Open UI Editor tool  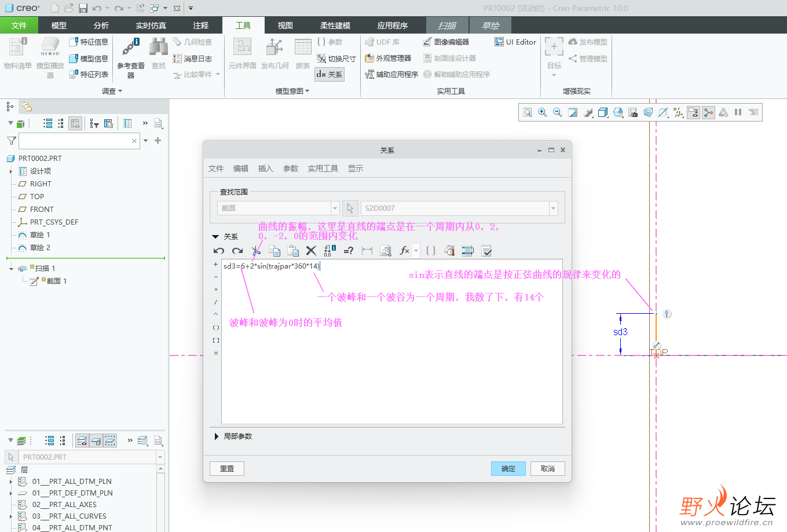click(x=515, y=42)
